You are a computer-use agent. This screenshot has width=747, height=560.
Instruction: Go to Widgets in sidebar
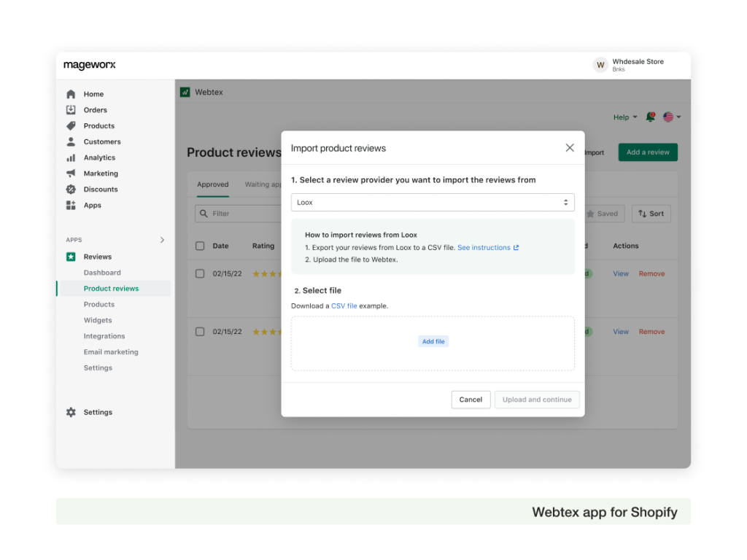pyautogui.click(x=98, y=320)
